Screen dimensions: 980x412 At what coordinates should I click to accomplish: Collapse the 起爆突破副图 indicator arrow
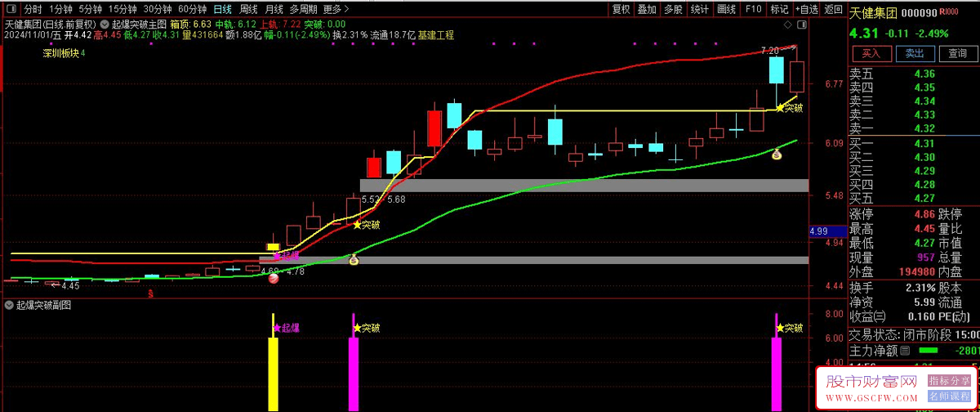(x=9, y=306)
